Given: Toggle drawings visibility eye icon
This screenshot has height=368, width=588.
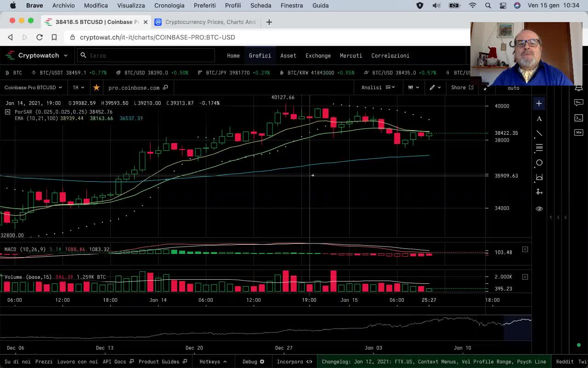Looking at the screenshot, I should (x=539, y=208).
